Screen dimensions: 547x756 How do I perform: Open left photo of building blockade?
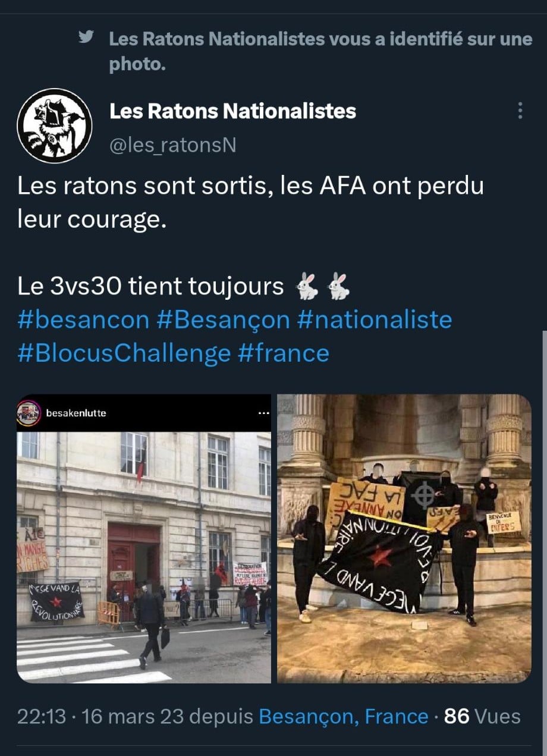(144, 538)
